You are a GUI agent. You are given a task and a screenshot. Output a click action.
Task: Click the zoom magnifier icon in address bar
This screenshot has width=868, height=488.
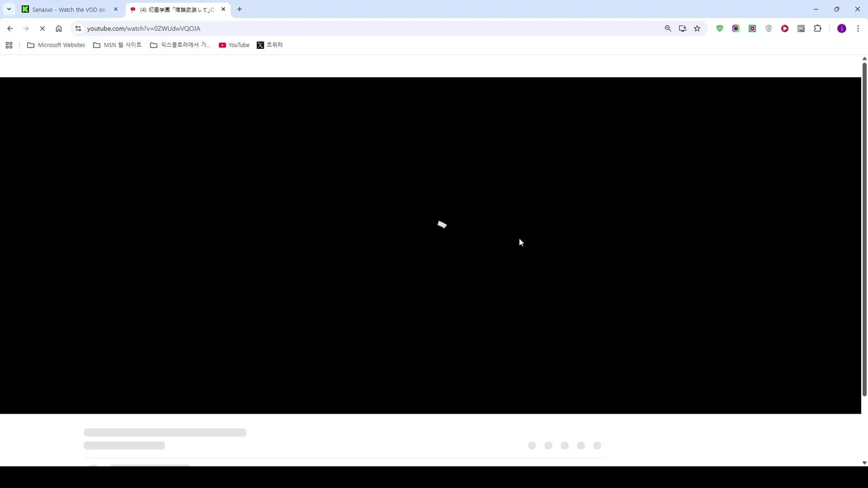pos(668,28)
